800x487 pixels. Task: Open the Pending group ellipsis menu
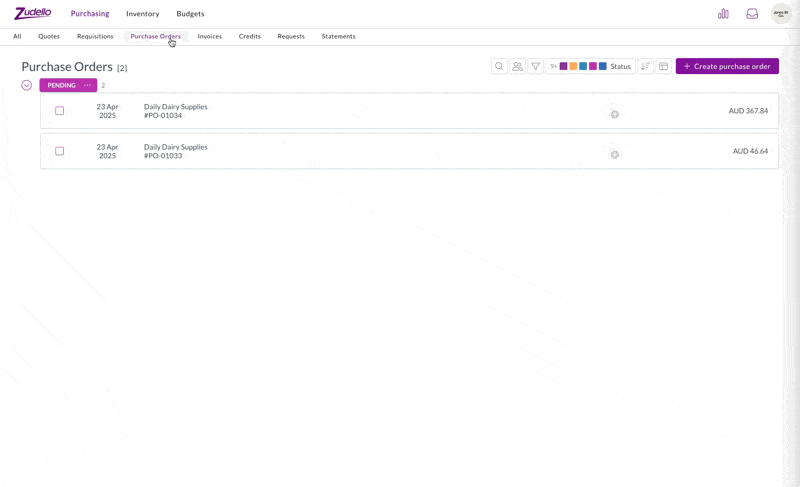88,85
